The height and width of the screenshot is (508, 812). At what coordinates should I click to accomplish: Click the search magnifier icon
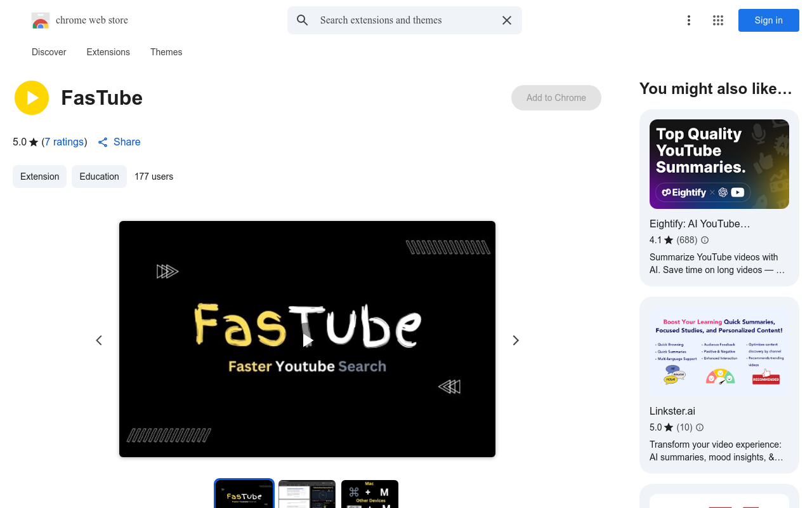303,20
